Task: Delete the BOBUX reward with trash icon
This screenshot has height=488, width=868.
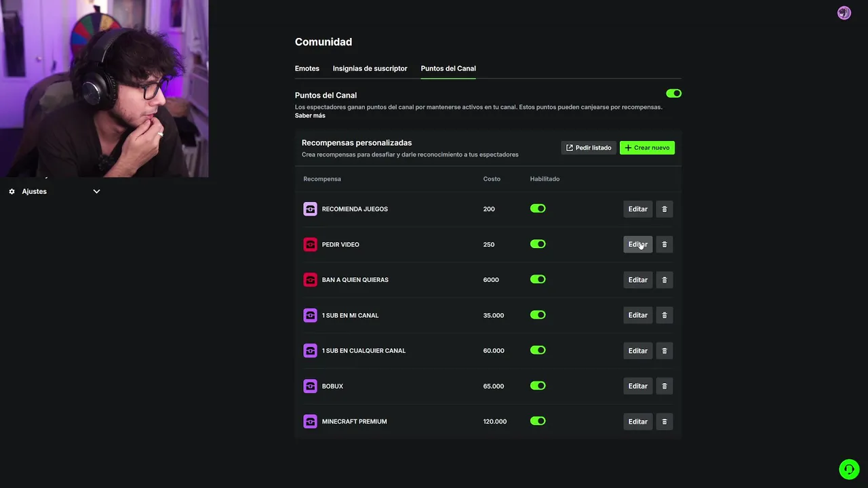Action: (665, 386)
